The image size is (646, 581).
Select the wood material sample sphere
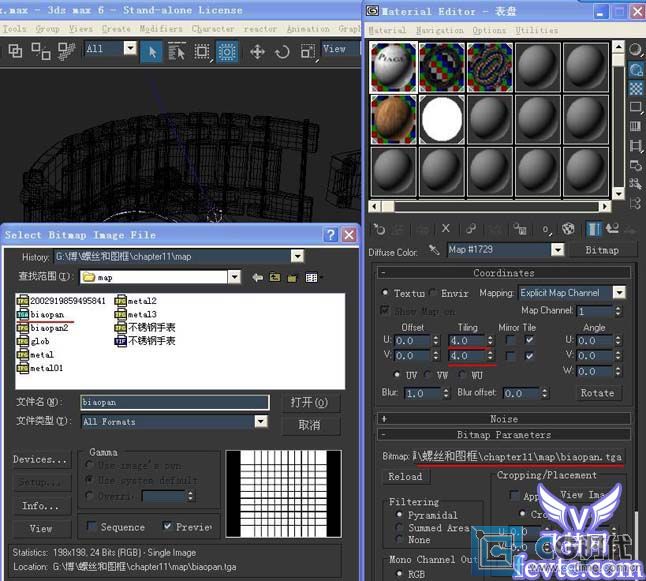tap(393, 119)
